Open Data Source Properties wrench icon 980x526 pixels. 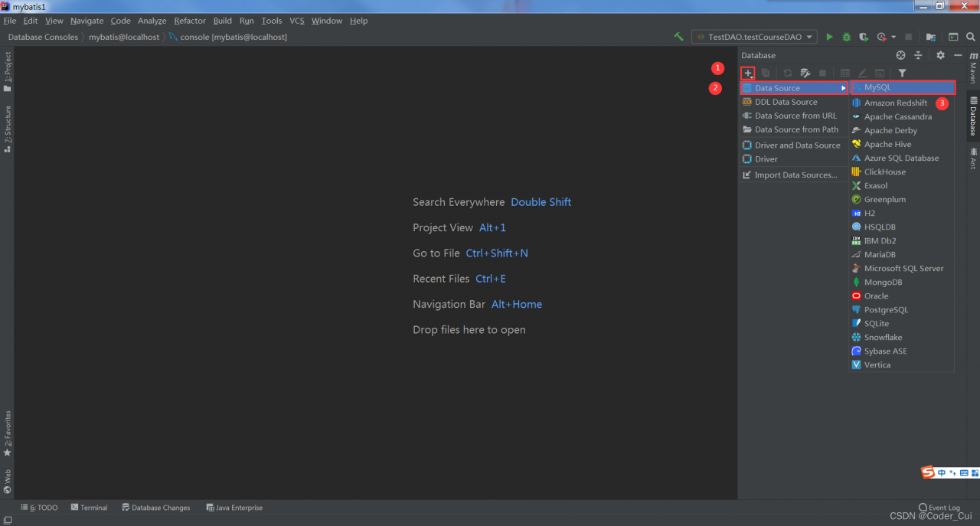805,73
